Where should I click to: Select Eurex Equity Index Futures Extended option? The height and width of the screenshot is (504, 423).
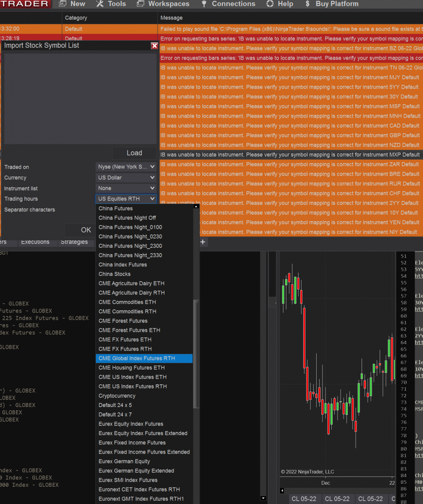pos(144,433)
